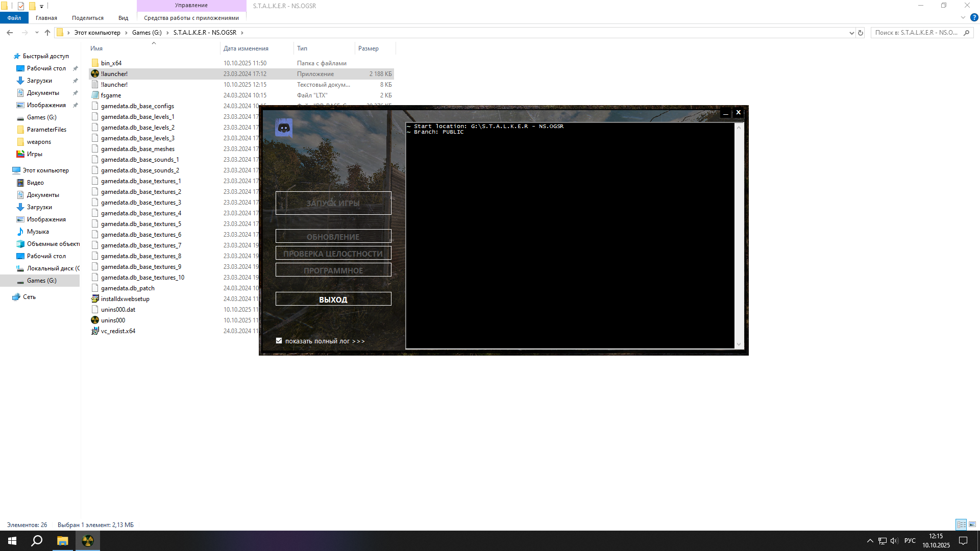Open the Discord icon in launcher

click(284, 128)
